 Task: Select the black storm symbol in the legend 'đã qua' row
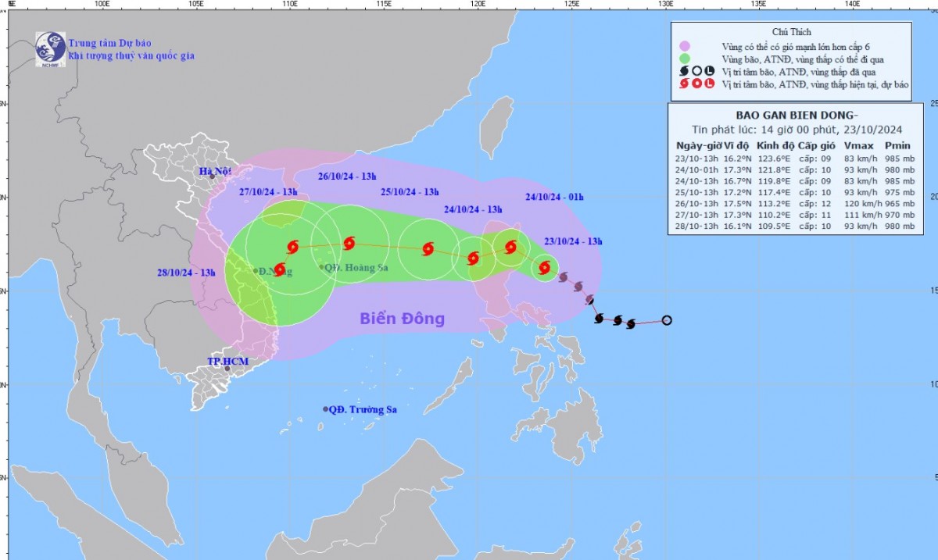[x=684, y=72]
